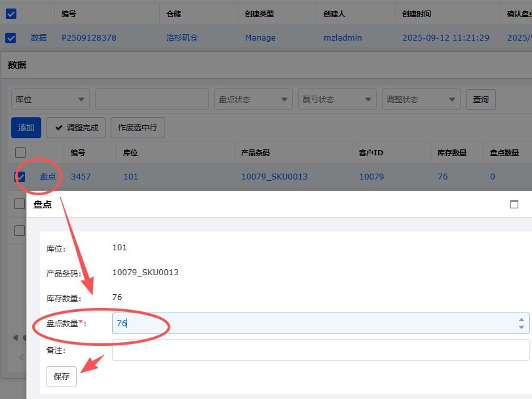Open the 调整状态 dropdown
This screenshot has height=399, width=532.
pyautogui.click(x=421, y=100)
